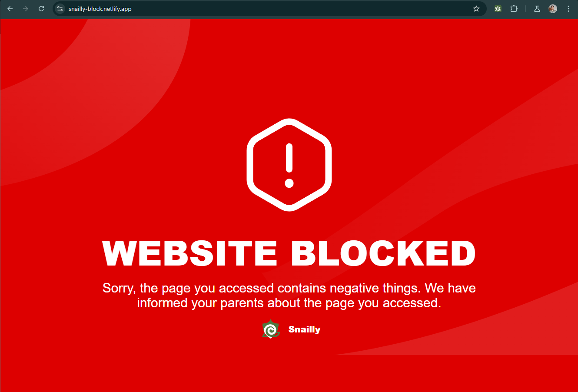Screen dimensions: 578x392
Task: Bookmark this page with the star icon
Action: (476, 9)
